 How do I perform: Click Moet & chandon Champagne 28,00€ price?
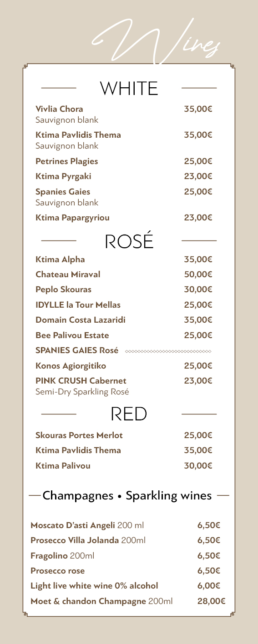(x=211, y=601)
